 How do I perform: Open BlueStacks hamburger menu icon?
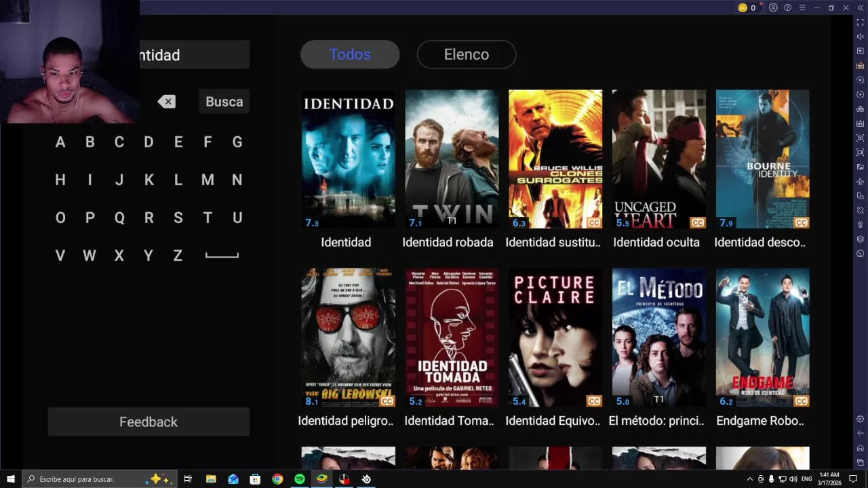coord(802,7)
